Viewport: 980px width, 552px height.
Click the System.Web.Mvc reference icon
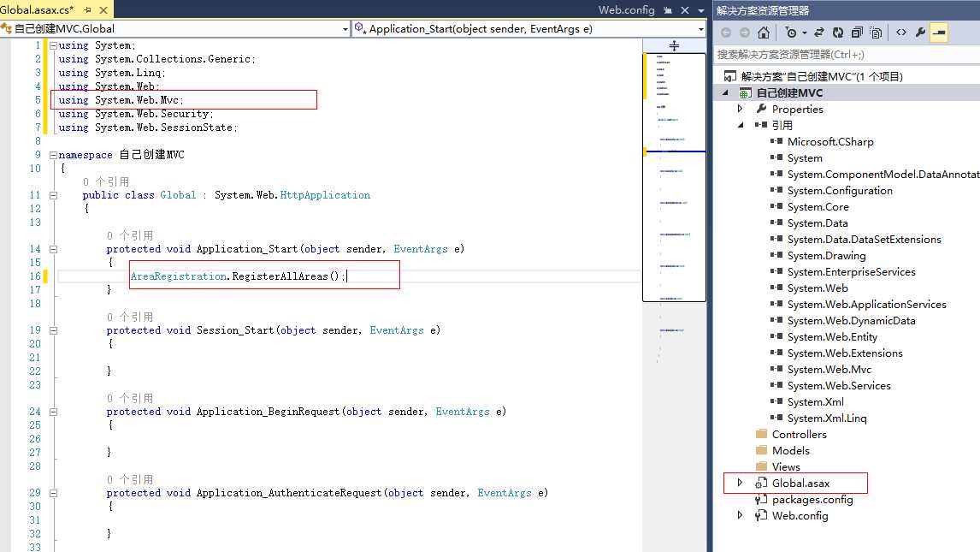(776, 369)
